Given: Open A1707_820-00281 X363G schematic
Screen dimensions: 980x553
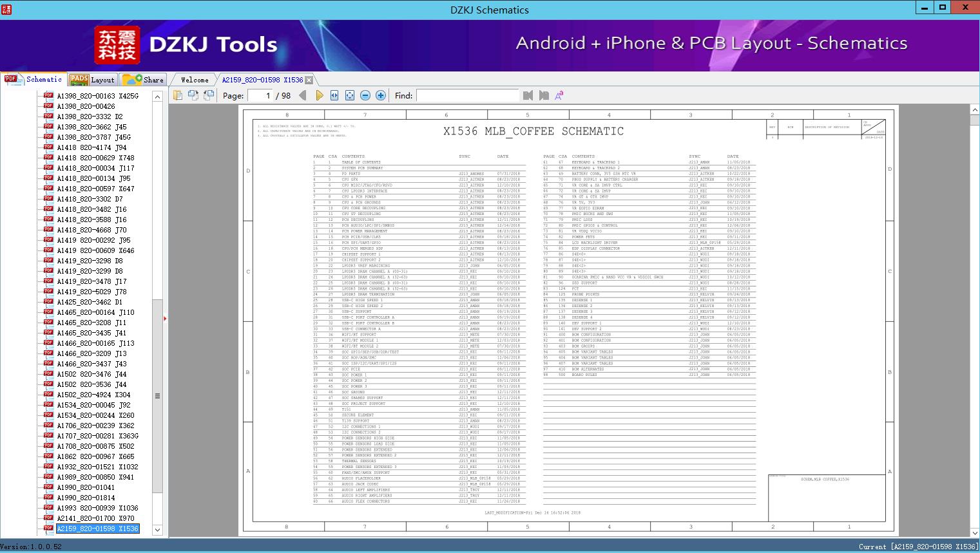Looking at the screenshot, I should click(97, 436).
